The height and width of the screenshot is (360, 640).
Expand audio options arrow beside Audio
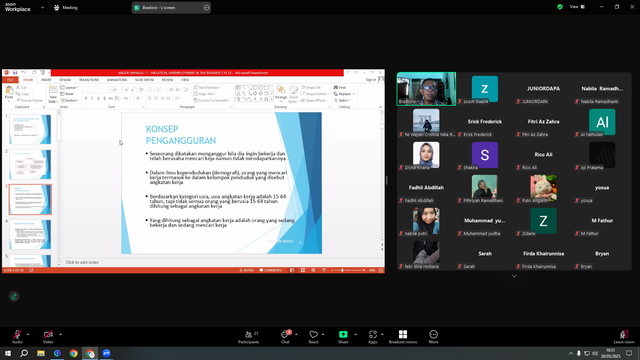[x=28, y=334]
